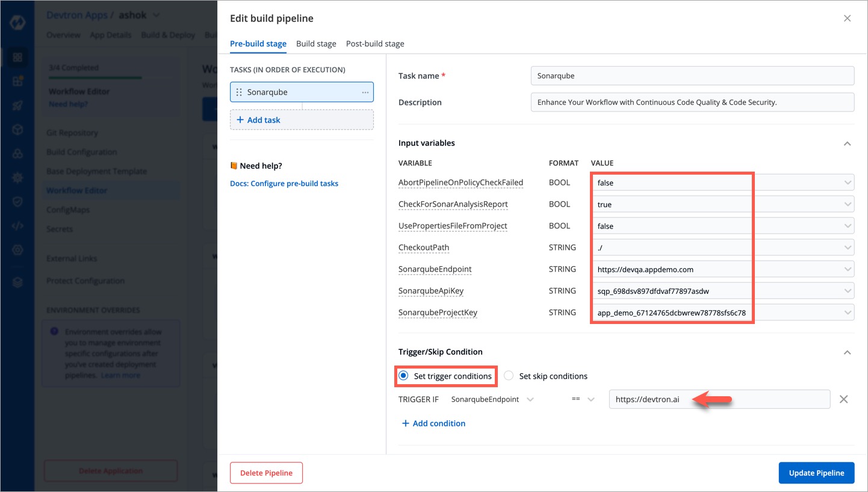Open Docs: Configure pre-build tasks link
The height and width of the screenshot is (492, 868).
pyautogui.click(x=284, y=184)
